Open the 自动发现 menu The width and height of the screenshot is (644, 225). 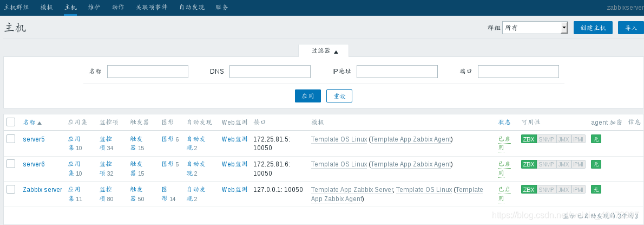click(192, 8)
